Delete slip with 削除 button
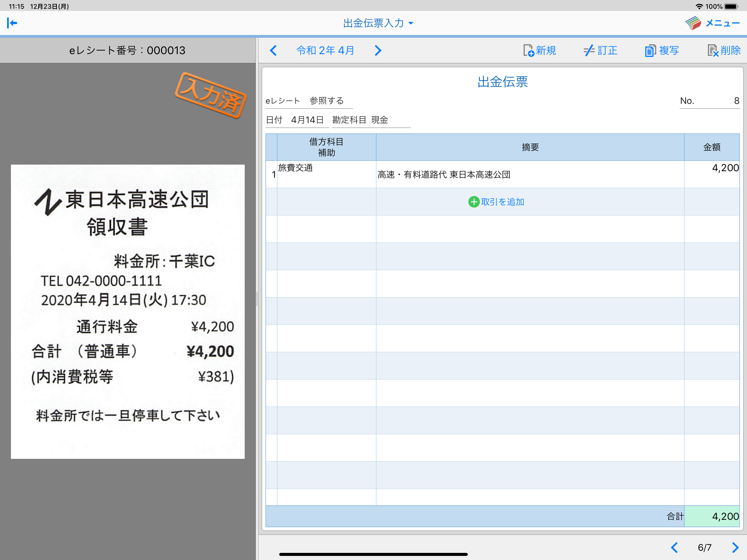The image size is (747, 560). (x=724, y=50)
